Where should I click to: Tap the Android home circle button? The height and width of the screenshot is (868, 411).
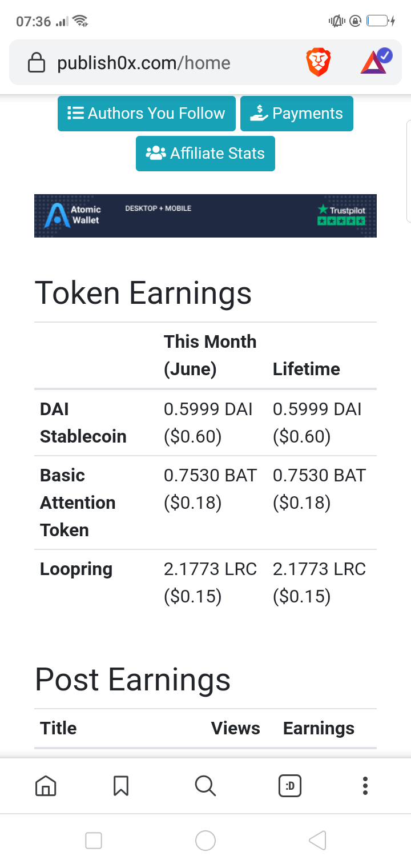tap(205, 841)
